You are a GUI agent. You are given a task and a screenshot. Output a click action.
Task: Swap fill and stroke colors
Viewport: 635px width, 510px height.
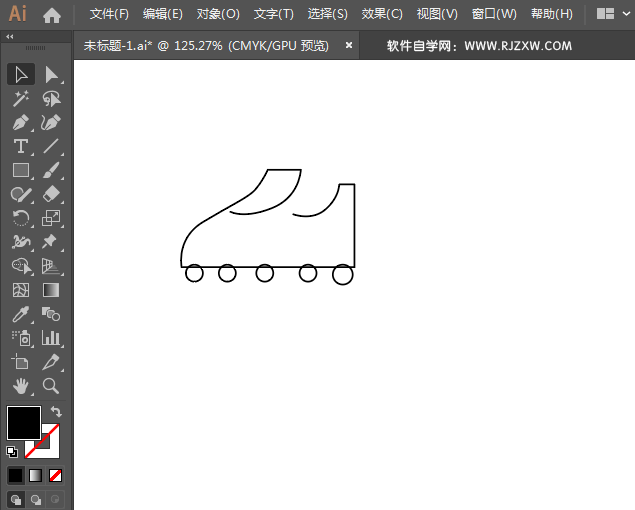pyautogui.click(x=56, y=412)
